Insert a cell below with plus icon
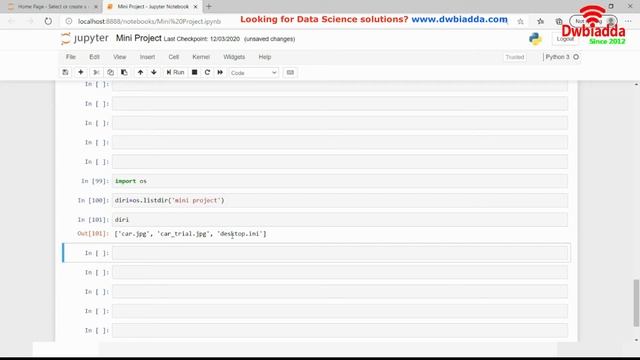The image size is (640, 360). coord(80,72)
